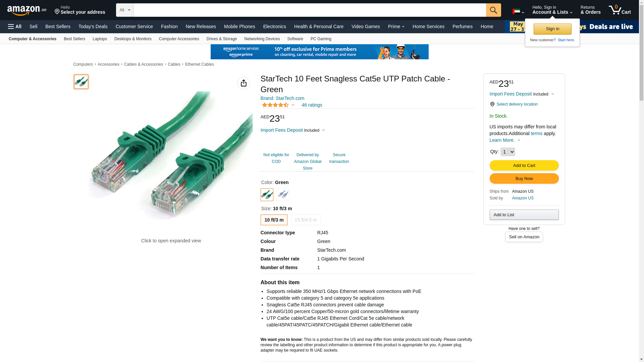The height and width of the screenshot is (362, 644).
Task: Open the quantity dropdown
Action: pos(507,152)
